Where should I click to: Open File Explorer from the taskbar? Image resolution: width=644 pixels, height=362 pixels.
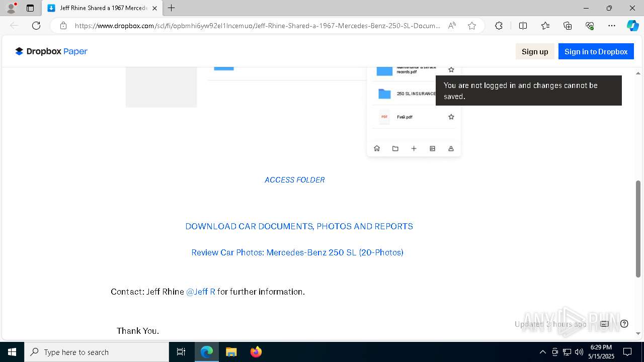coord(231,352)
